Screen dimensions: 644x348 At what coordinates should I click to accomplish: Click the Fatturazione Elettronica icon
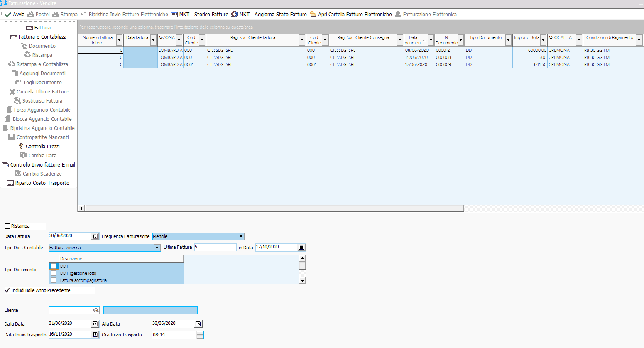coord(398,14)
